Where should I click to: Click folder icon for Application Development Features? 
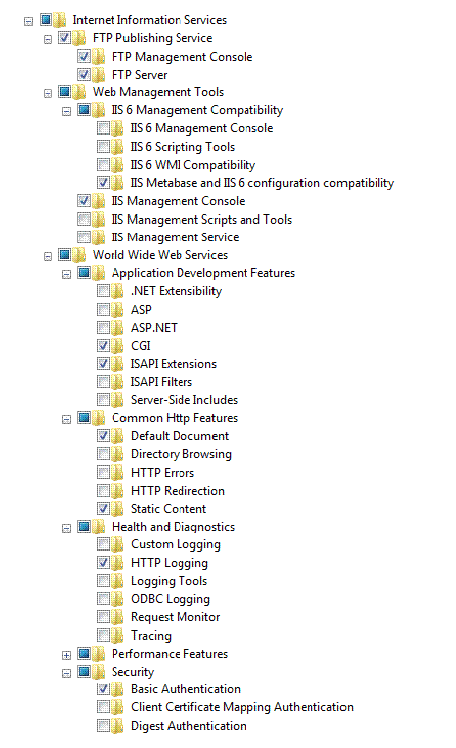[98, 273]
